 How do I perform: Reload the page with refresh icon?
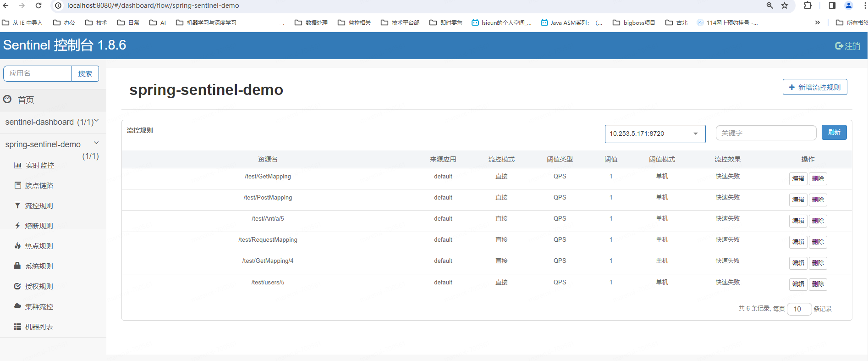click(38, 6)
